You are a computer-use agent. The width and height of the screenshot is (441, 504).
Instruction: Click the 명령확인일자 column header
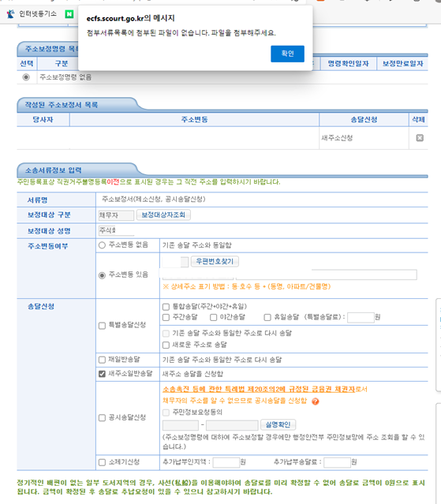pos(348,64)
